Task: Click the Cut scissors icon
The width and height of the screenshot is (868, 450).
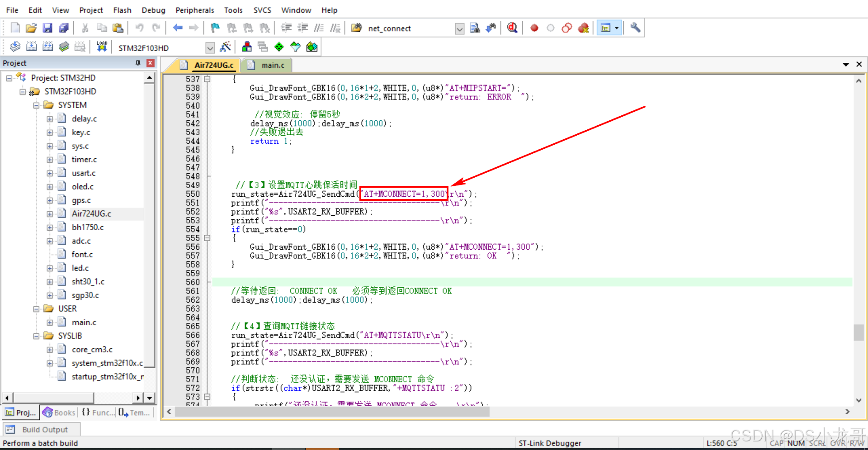Action: pyautogui.click(x=85, y=28)
